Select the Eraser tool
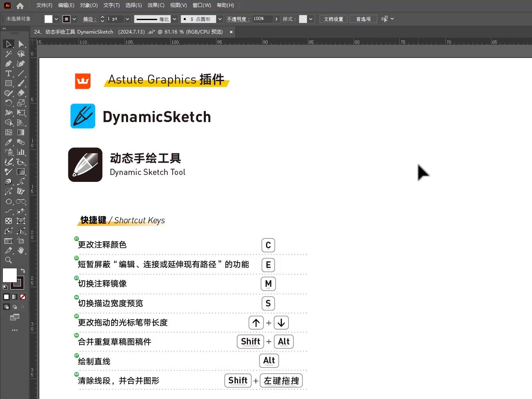Image resolution: width=532 pixels, height=399 pixels. [21, 93]
